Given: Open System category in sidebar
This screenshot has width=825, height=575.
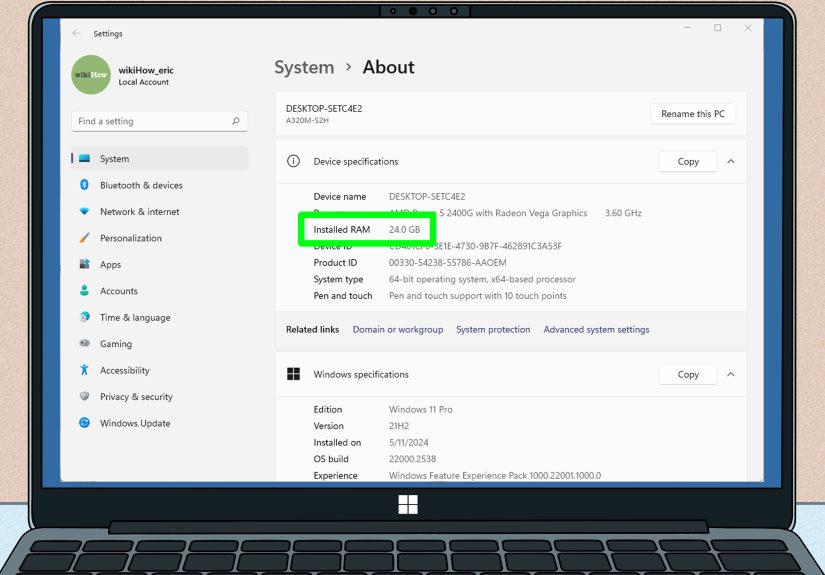Looking at the screenshot, I should point(159,158).
